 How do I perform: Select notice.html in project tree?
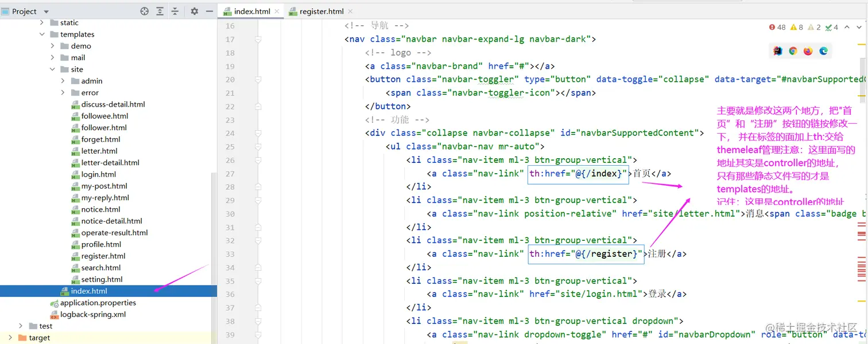[96, 209]
